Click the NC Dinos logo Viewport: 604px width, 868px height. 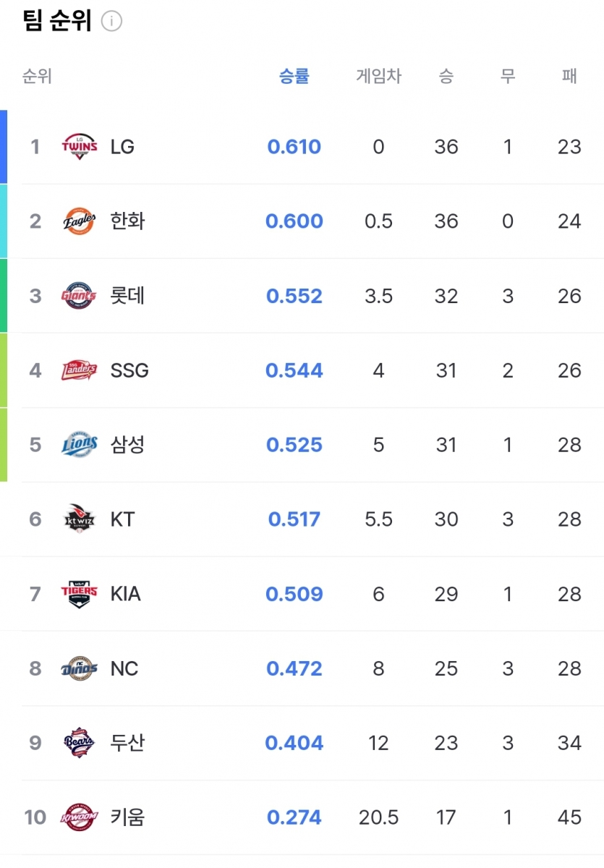(x=79, y=668)
